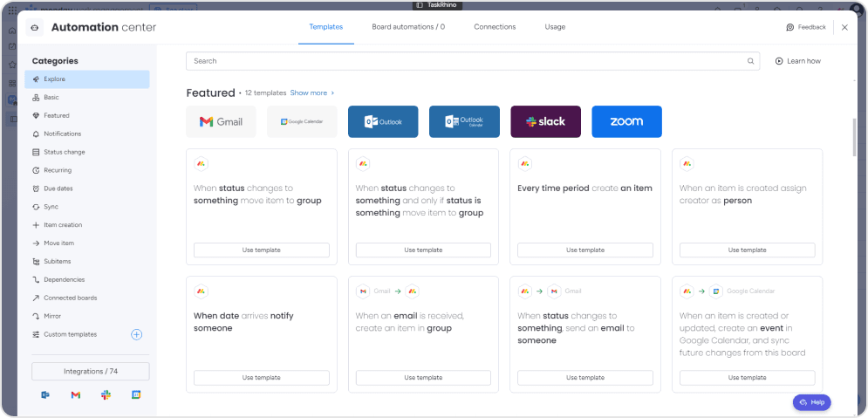Open the Usage tab

pos(555,26)
